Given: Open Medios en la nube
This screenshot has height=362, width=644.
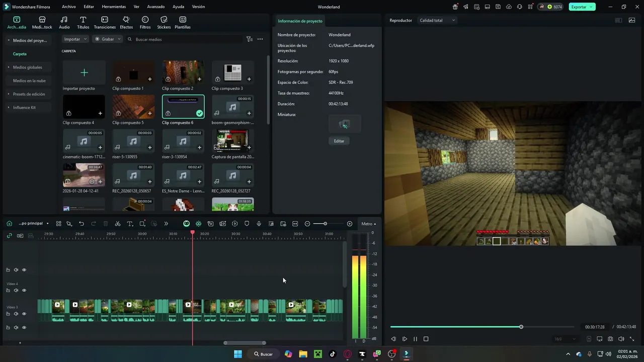Looking at the screenshot, I should tap(29, 80).
